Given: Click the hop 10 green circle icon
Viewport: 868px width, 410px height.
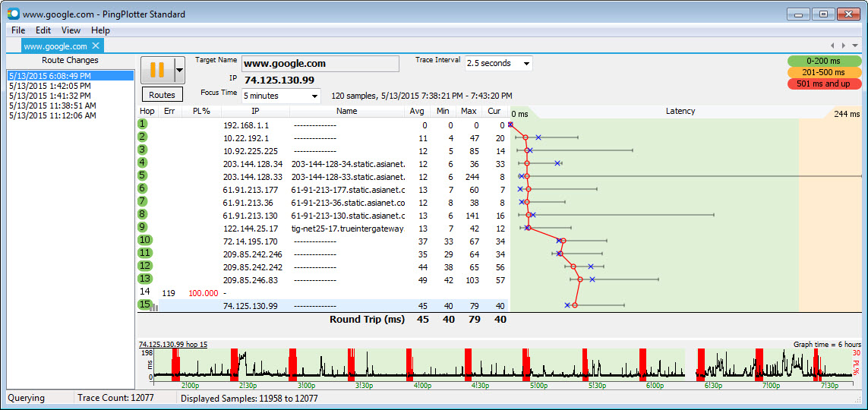Looking at the screenshot, I should (145, 240).
